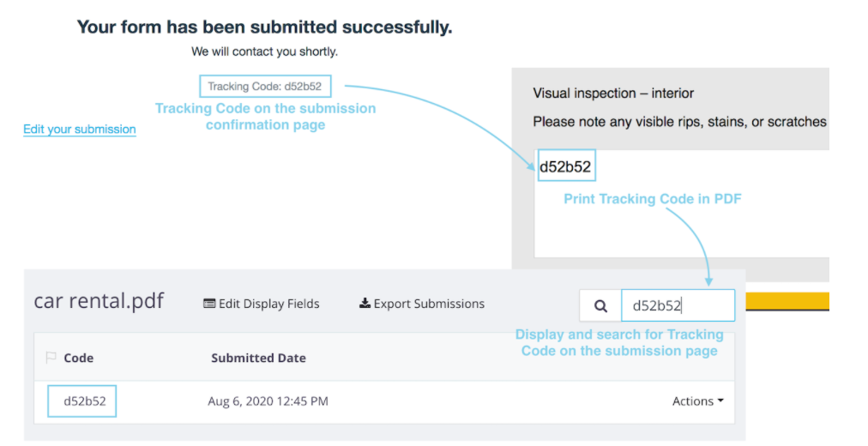Click the Aug 6, 2020 12:45 PM date
Viewport: 868px width, 446px height.
268,401
